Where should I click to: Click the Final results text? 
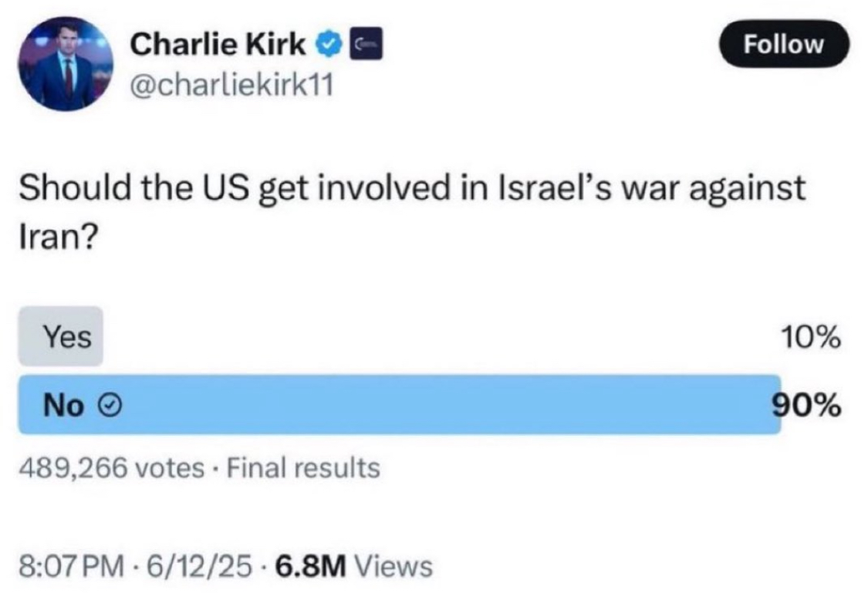[304, 469]
